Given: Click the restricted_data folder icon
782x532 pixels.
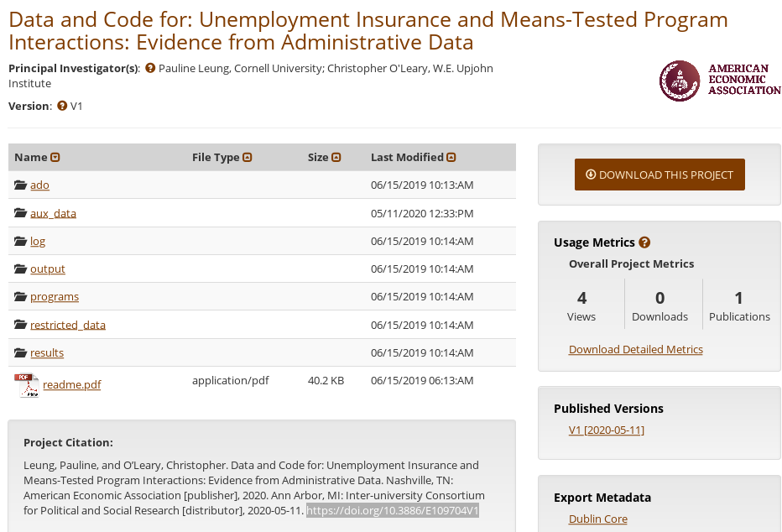Looking at the screenshot, I should [x=21, y=325].
